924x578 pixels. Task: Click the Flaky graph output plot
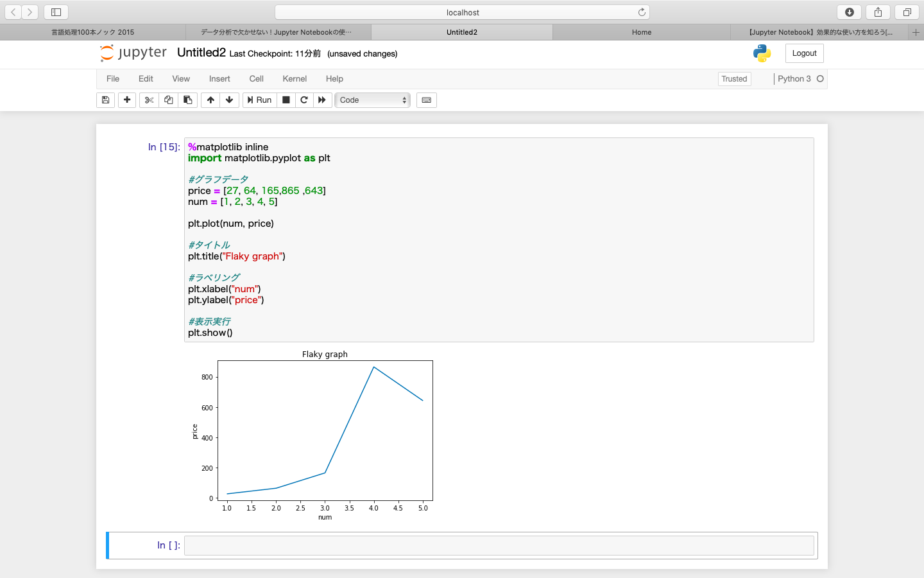click(312, 435)
